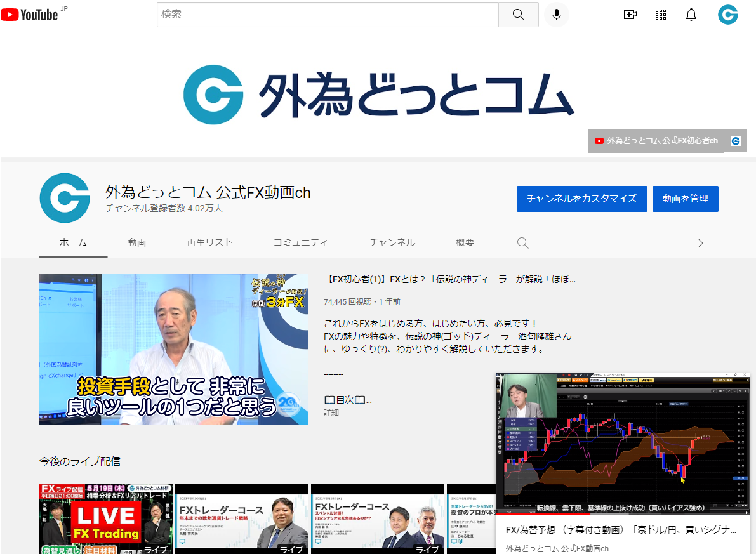Play the featured FX初心者 video thumbnail

(x=174, y=349)
